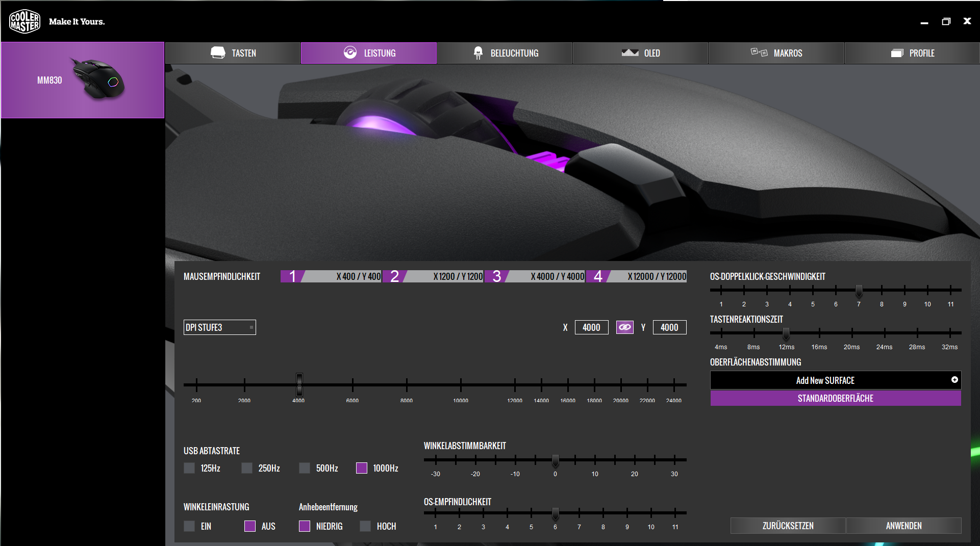Click the plus icon to add surface

tap(954, 380)
